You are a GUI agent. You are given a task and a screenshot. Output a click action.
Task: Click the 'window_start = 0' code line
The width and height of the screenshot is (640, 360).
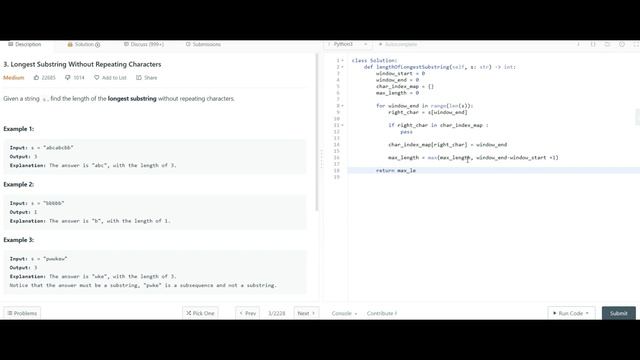coord(400,73)
